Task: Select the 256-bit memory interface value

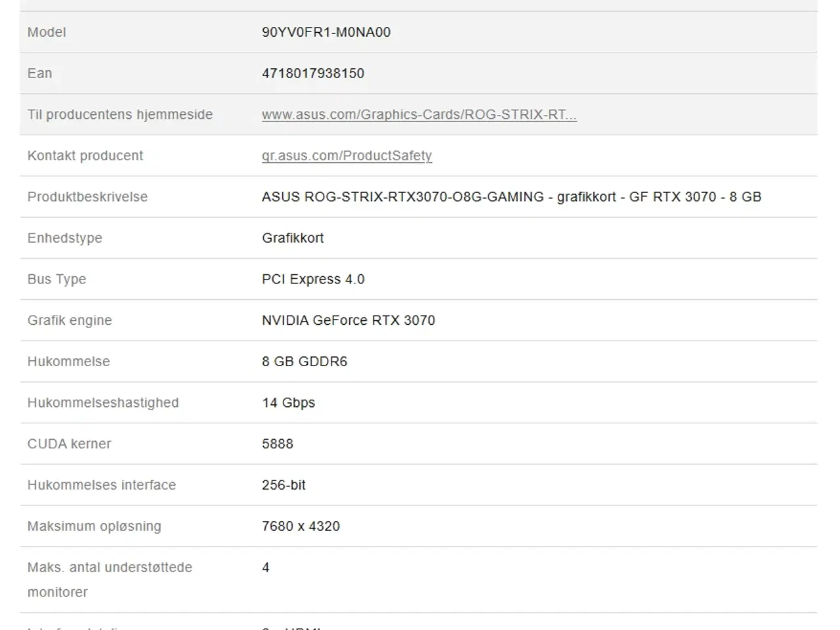Action: (283, 485)
